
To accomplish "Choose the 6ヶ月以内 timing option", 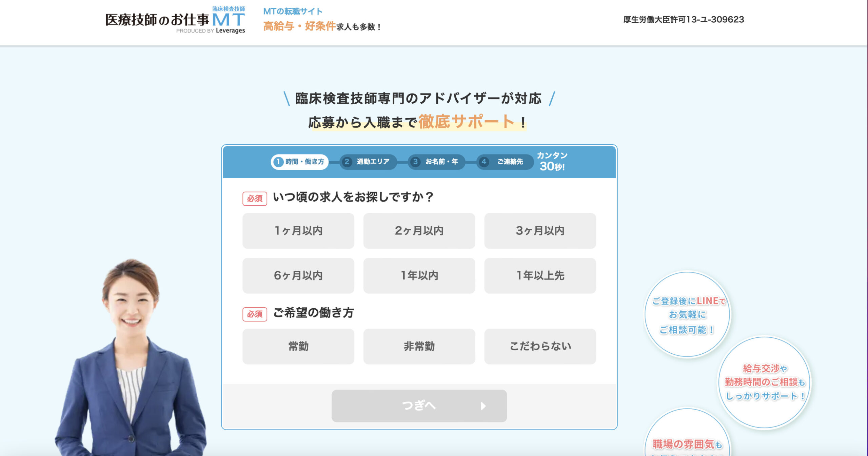I will [298, 275].
